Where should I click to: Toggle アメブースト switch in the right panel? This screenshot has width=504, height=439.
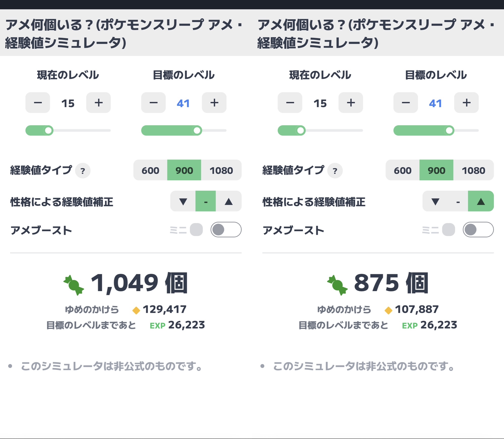click(x=478, y=230)
